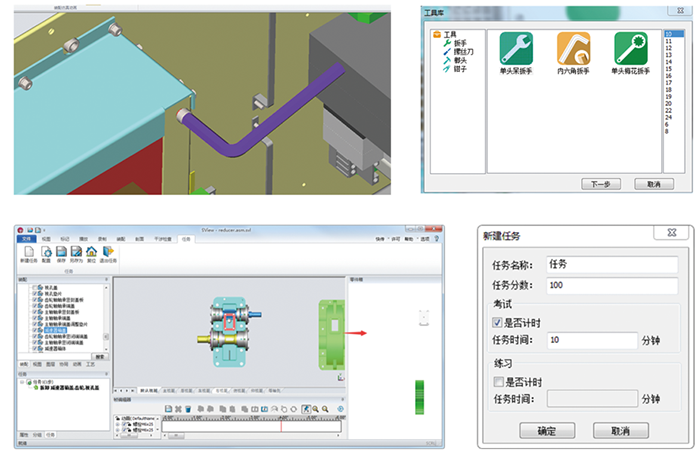Switch to 默认视图 viewport tab
Screen dimensions: 700x455
[149, 391]
